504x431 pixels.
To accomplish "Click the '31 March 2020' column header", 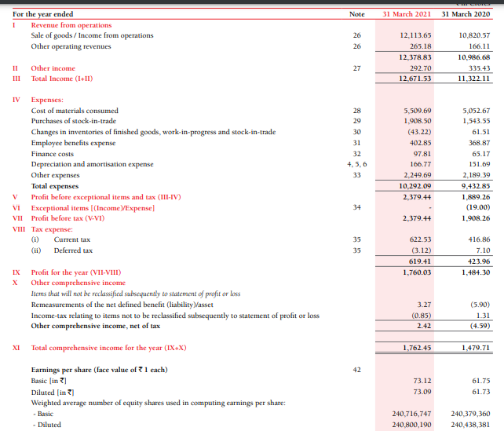I will pyautogui.click(x=466, y=15).
